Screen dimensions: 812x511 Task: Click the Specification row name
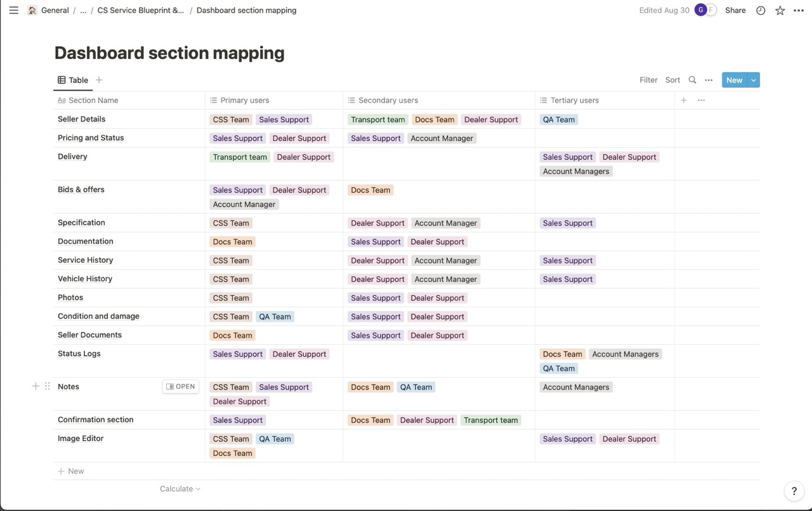pos(81,222)
